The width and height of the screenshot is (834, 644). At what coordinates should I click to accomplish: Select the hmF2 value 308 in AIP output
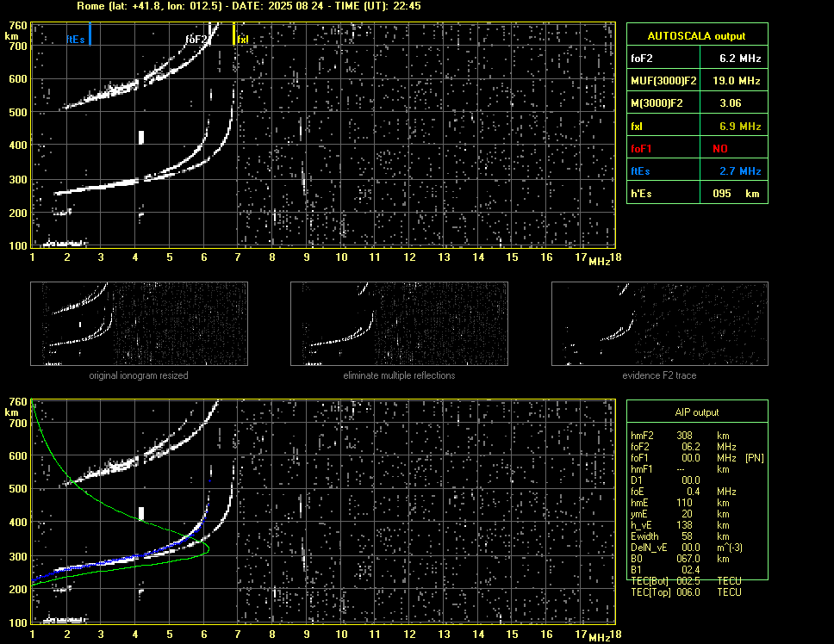coord(685,436)
